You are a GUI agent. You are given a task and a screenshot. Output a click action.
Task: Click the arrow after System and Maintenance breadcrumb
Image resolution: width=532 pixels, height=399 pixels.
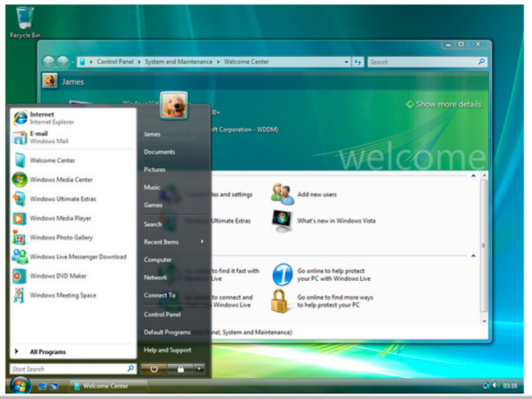tap(218, 62)
